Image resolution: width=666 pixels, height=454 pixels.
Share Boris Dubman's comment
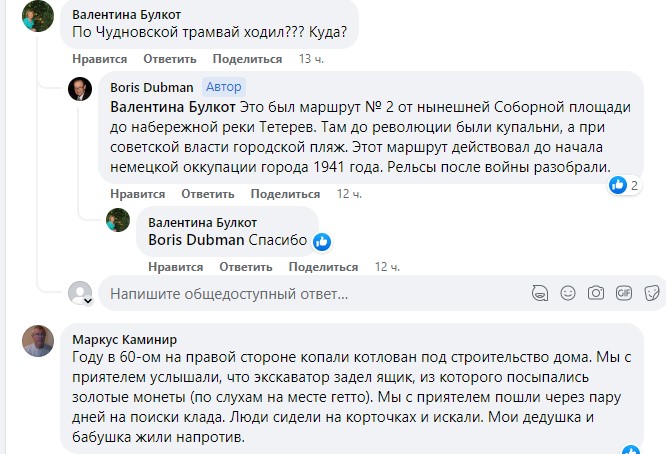[285, 194]
